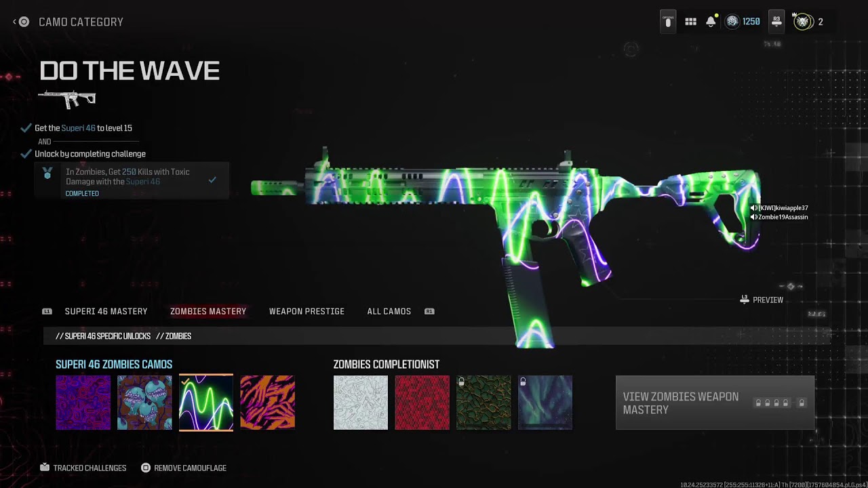Click the "DO THE WAVE" camo title
The image size is (868, 488).
[x=130, y=71]
